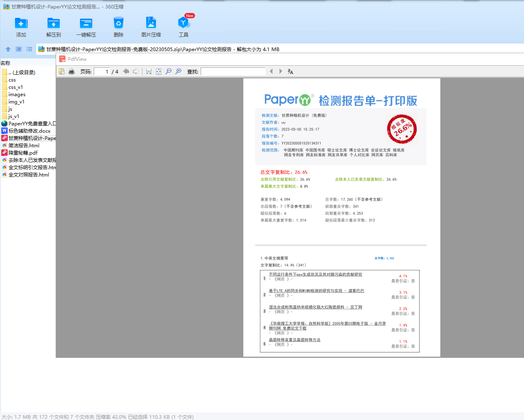Click the globe icon of PaperYY免费查重入口
524x420 pixels.
[x=4, y=123]
